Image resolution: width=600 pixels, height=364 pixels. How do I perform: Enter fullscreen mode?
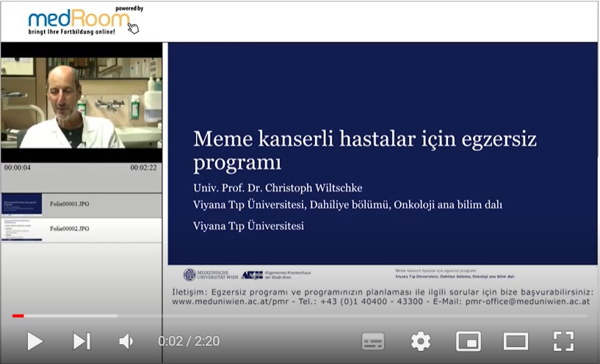(x=563, y=341)
